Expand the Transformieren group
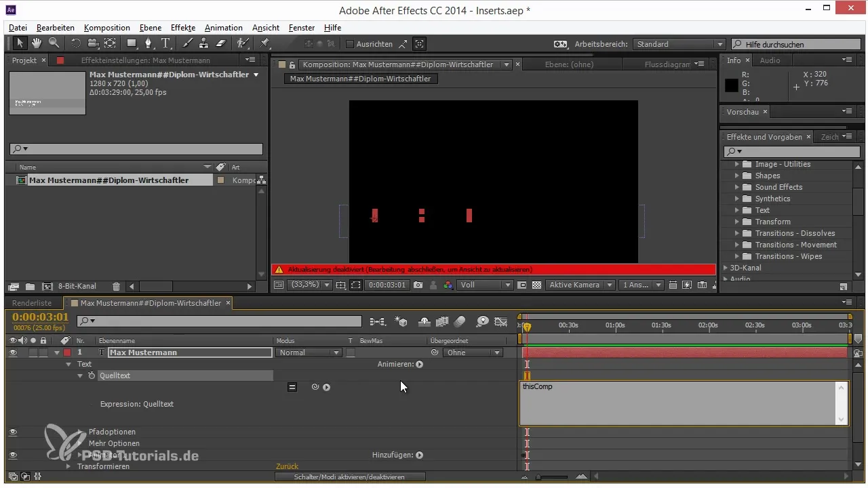Screen dimensions: 868x488 [x=68, y=466]
